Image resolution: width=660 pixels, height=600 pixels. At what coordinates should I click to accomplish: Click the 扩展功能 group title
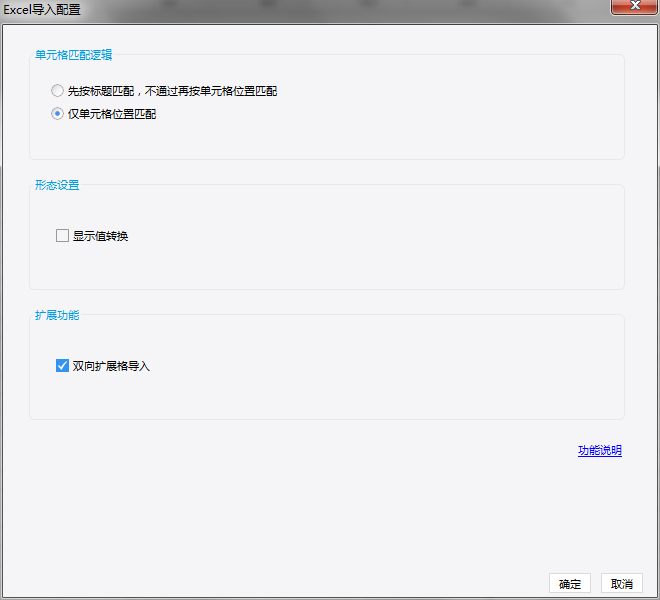pyautogui.click(x=57, y=315)
